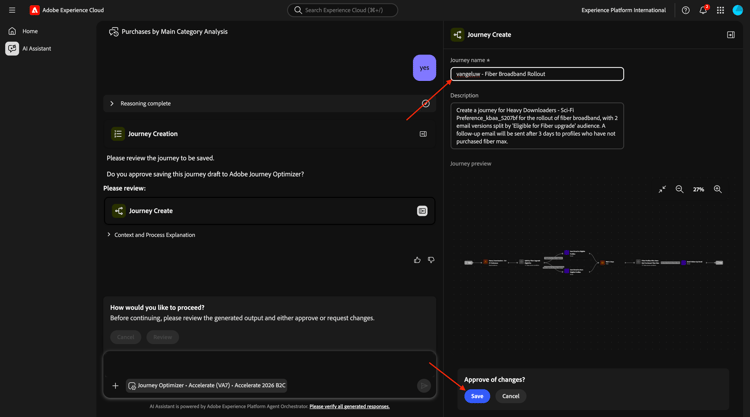The image size is (750, 417).
Task: Click the Journey Optimizer - Accelerate context chip
Action: coord(207,385)
